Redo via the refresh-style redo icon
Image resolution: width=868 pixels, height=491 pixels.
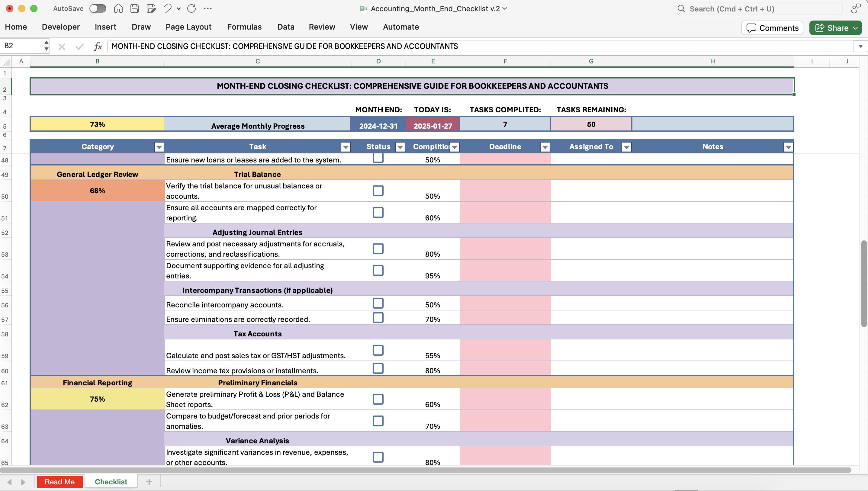pos(191,8)
